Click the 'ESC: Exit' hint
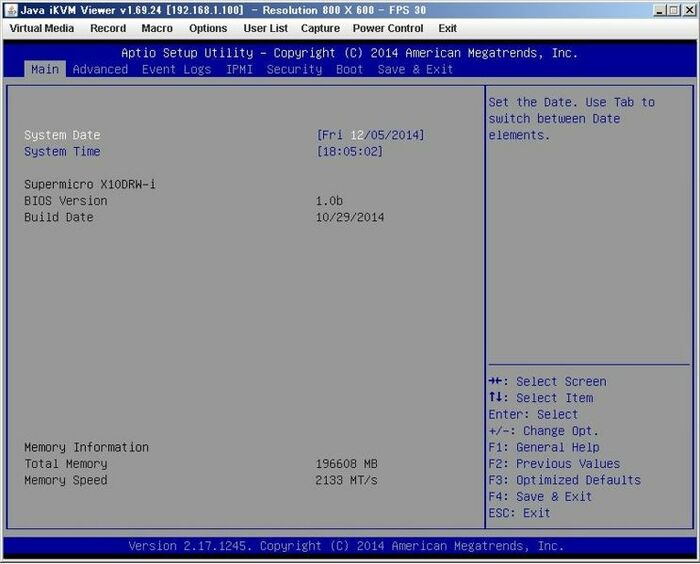This screenshot has height=564, width=700. click(519, 513)
